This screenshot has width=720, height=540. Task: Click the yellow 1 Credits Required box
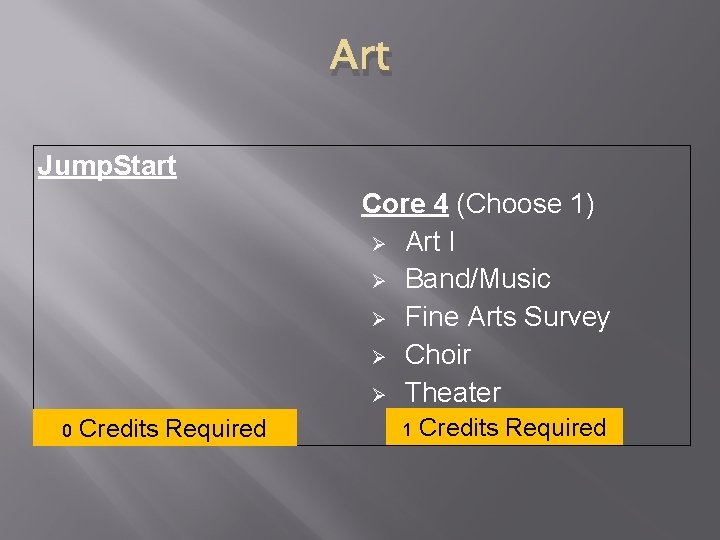pyautogui.click(x=504, y=427)
